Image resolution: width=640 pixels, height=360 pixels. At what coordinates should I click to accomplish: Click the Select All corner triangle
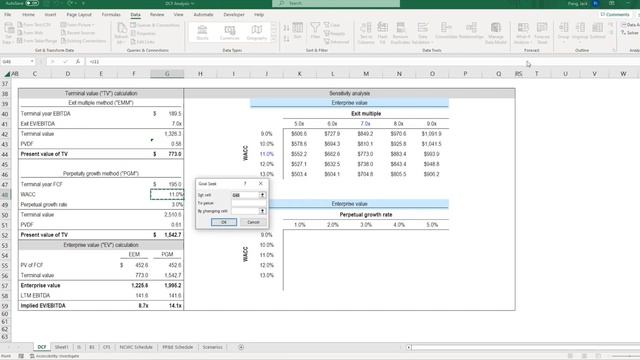7,74
